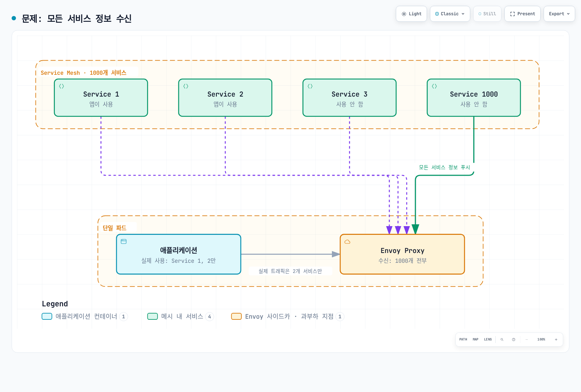Zoom out with the minus icon
Image resolution: width=581 pixels, height=392 pixels.
[x=527, y=340]
